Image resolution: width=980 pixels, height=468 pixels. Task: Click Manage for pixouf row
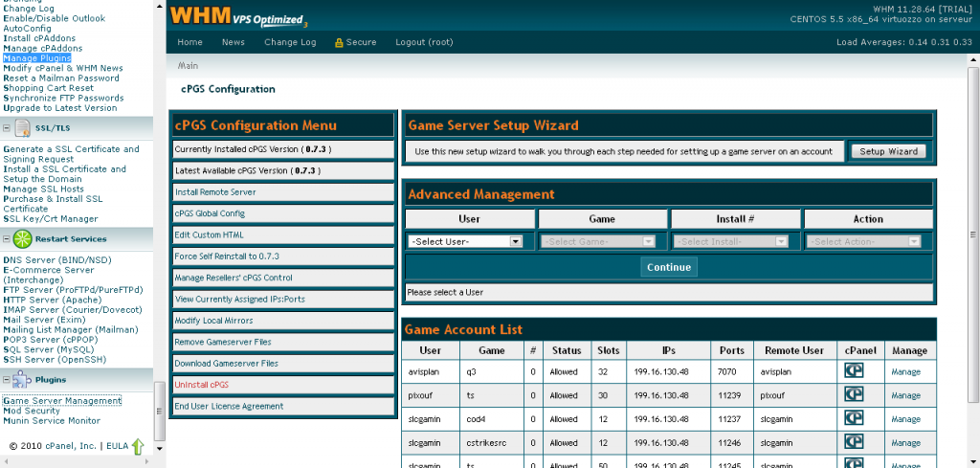(905, 395)
